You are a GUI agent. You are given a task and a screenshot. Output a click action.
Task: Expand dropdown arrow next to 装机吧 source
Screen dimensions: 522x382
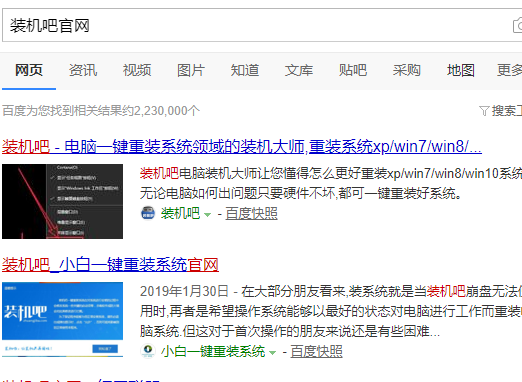click(x=207, y=215)
